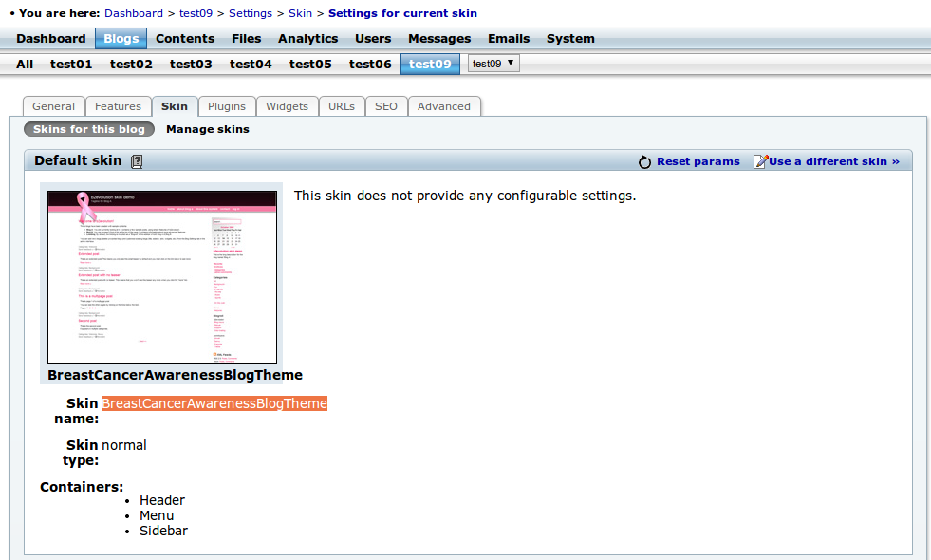Open the Files menu
This screenshot has height=560, width=931.
pyautogui.click(x=247, y=39)
